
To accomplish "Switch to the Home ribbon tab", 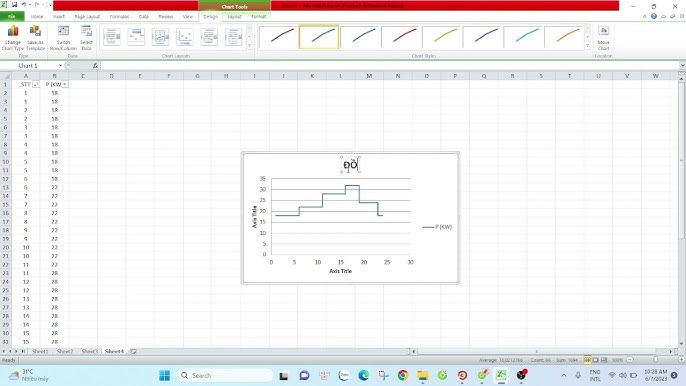I will tap(37, 17).
